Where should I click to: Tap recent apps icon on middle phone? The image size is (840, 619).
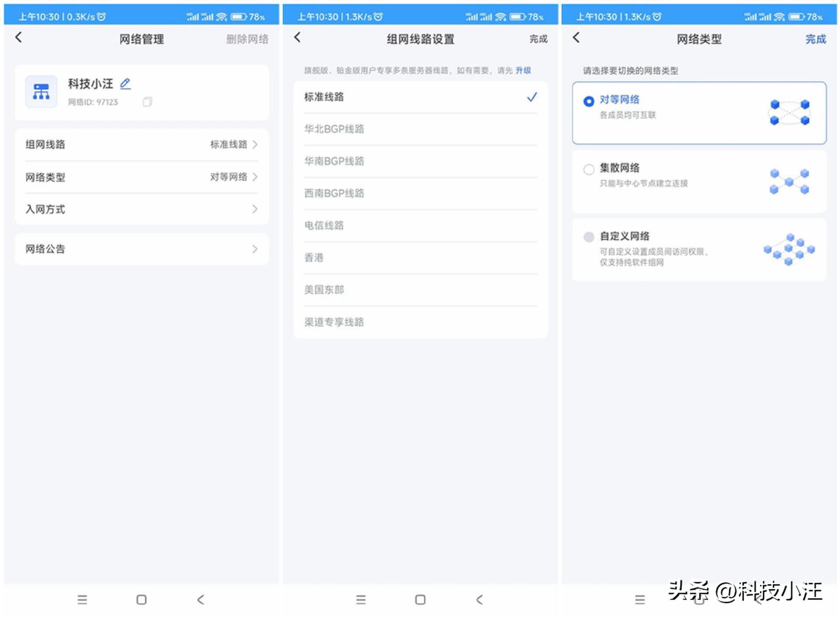click(x=361, y=599)
